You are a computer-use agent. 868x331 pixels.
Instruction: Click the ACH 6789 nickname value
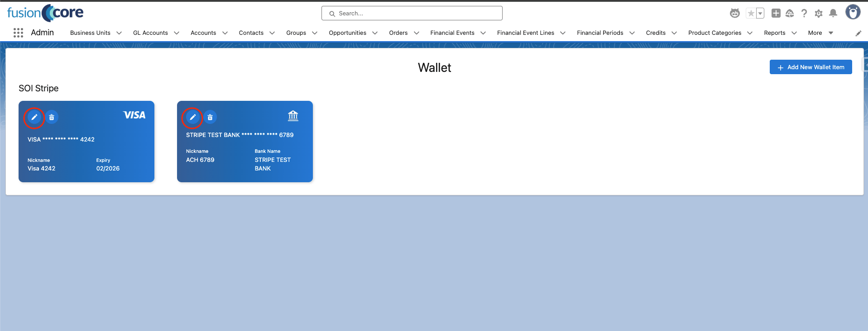click(200, 160)
